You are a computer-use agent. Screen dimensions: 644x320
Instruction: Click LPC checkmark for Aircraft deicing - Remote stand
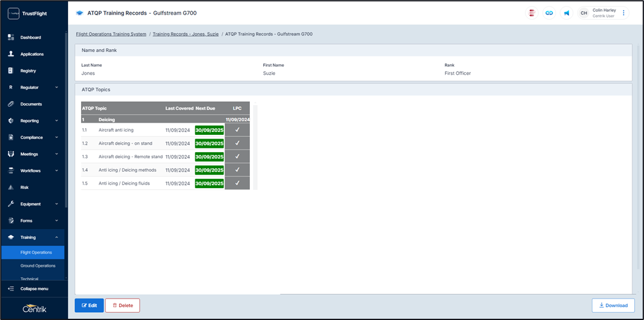click(x=237, y=157)
